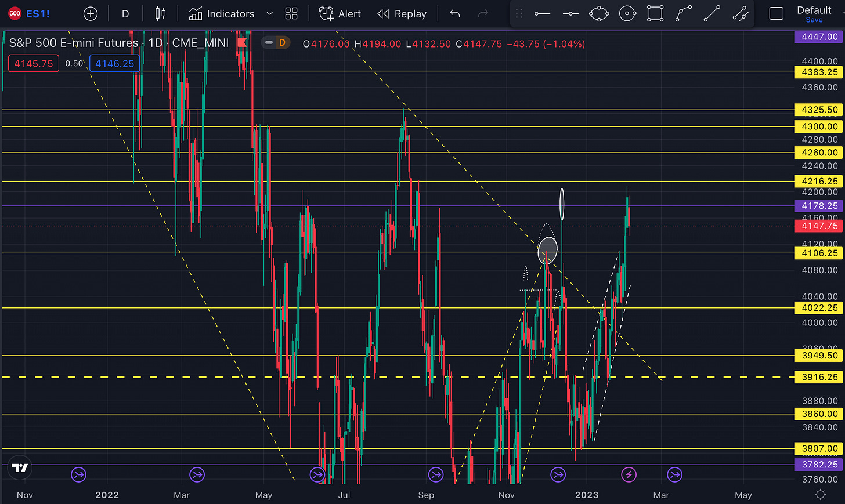Redo the last chart action

tap(483, 13)
